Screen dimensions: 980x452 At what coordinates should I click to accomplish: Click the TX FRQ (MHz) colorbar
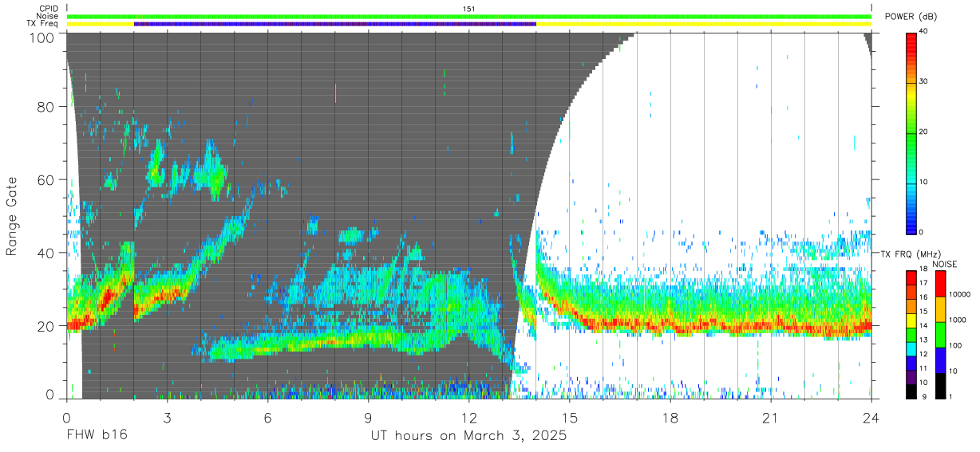911,334
